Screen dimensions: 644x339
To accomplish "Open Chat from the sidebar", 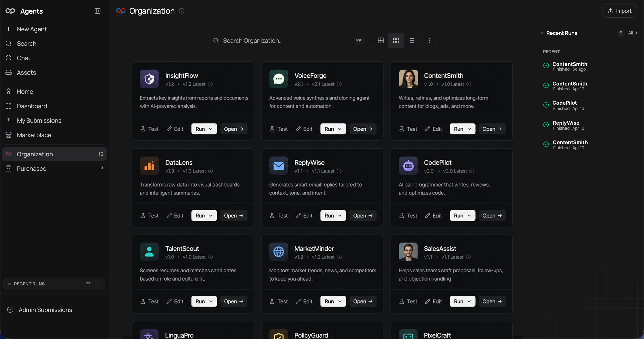I will (54, 58).
